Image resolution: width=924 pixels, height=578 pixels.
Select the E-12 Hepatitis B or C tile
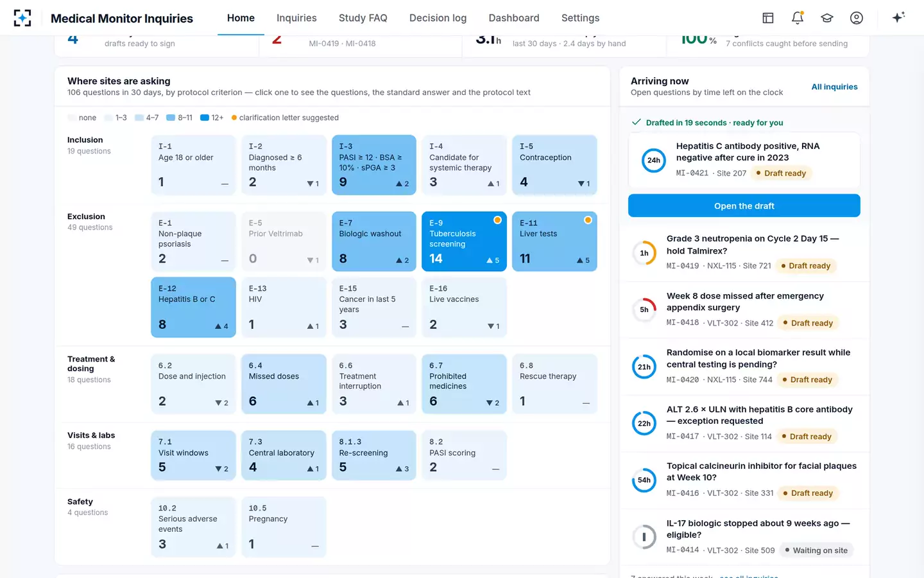pos(193,307)
